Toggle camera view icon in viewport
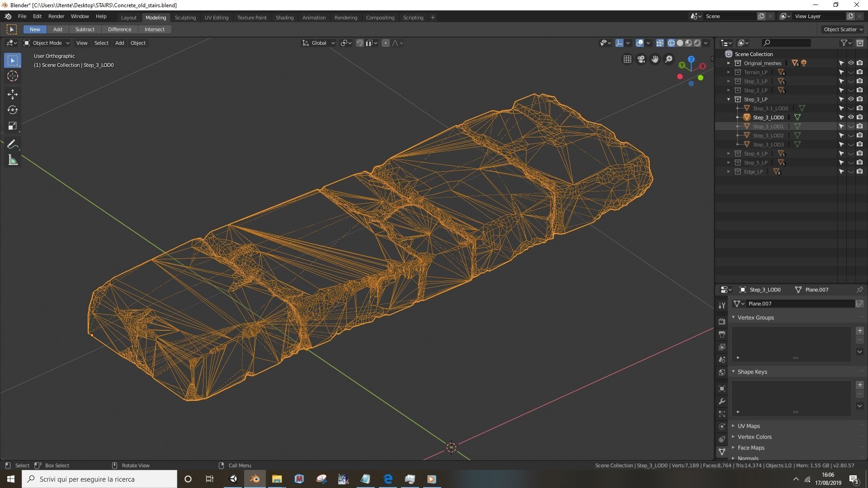 point(641,59)
